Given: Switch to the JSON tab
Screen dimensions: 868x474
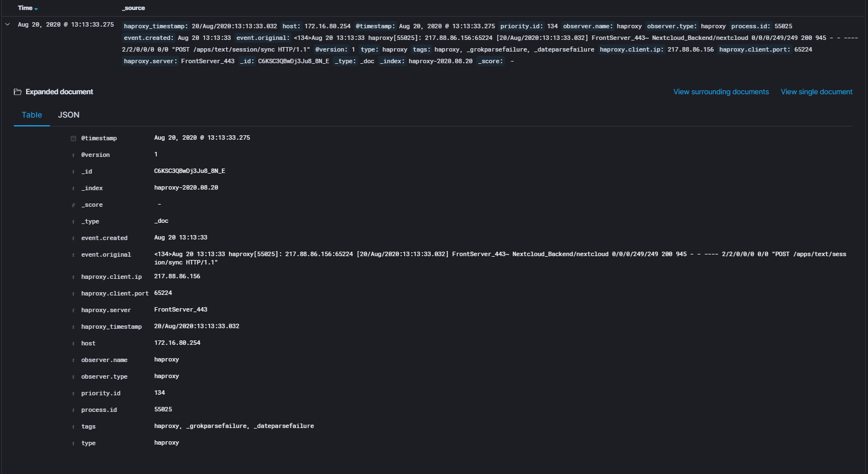Looking at the screenshot, I should point(68,115).
